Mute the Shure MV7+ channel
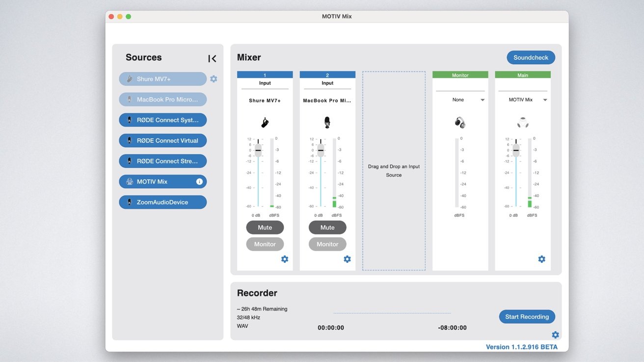The height and width of the screenshot is (362, 644). 265,228
